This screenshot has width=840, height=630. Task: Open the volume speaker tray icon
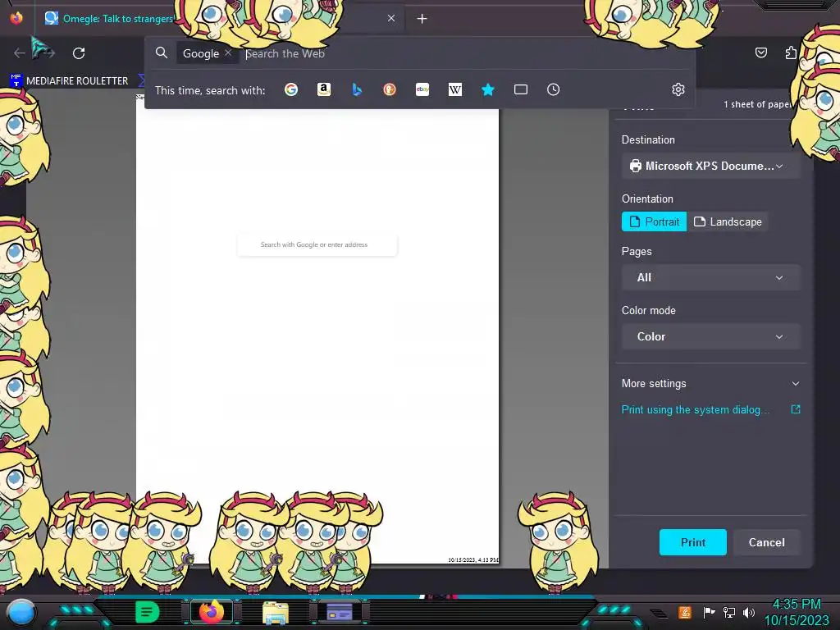749,612
